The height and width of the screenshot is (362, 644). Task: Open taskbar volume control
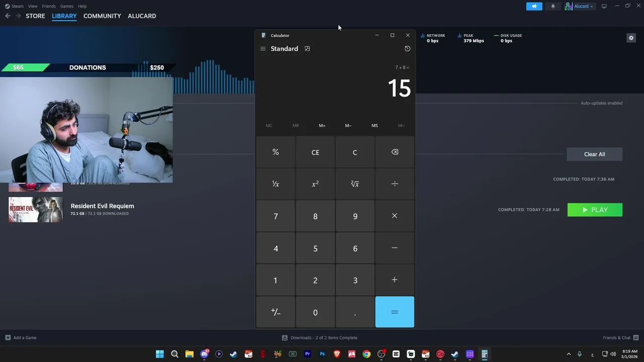[613, 354]
